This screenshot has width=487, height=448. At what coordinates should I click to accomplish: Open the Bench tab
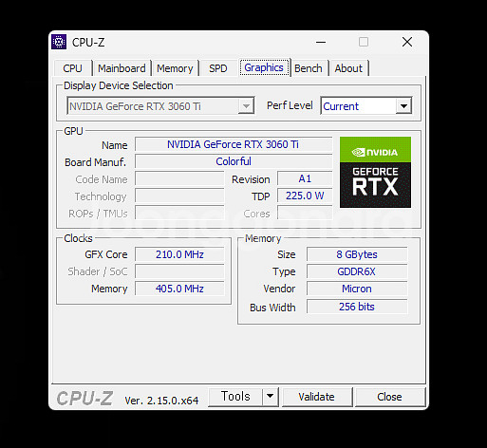click(x=309, y=68)
